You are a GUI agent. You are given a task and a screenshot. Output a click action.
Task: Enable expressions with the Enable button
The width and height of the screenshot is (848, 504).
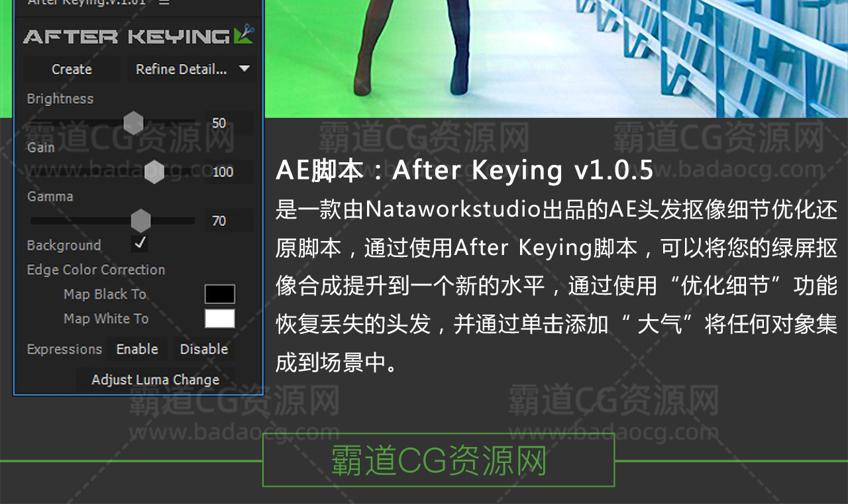tap(137, 349)
